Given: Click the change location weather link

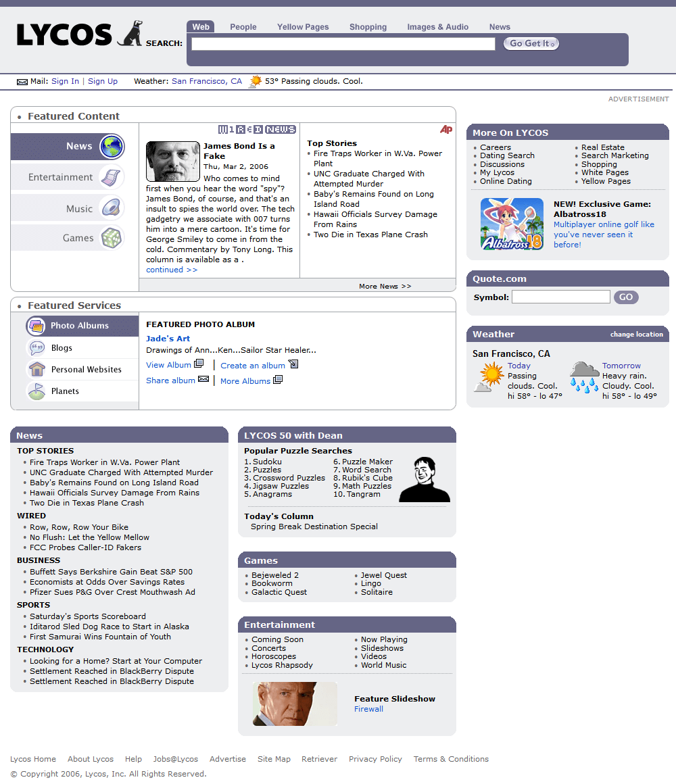Looking at the screenshot, I should point(637,334).
